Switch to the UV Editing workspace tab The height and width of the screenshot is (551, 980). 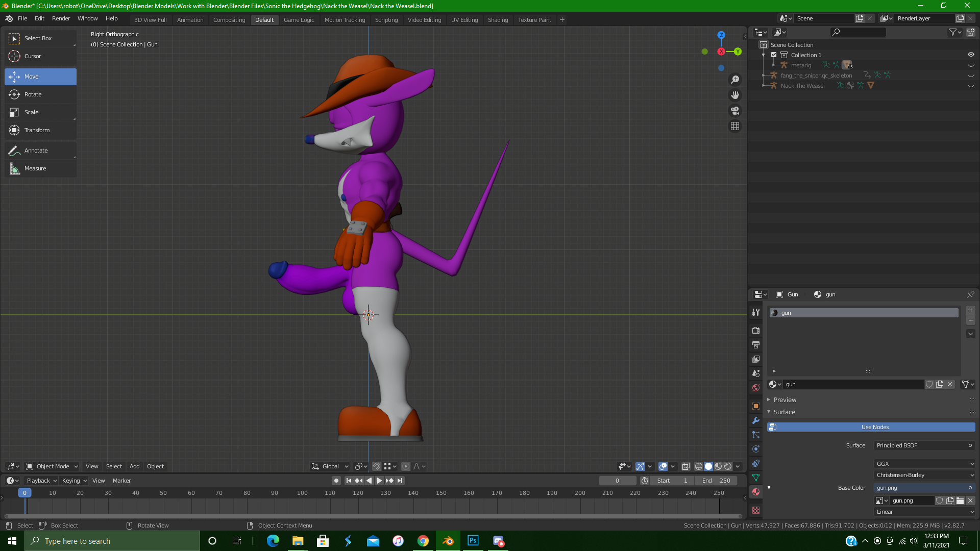464,20
